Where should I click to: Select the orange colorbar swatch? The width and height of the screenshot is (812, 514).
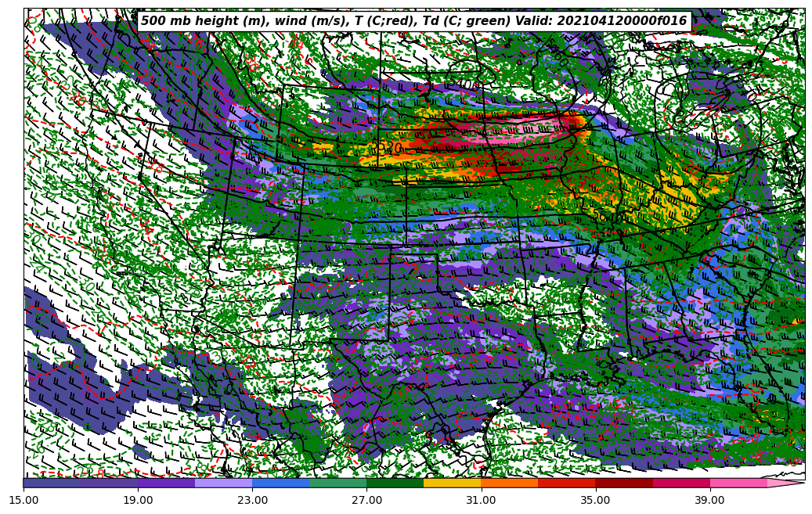pos(509,483)
